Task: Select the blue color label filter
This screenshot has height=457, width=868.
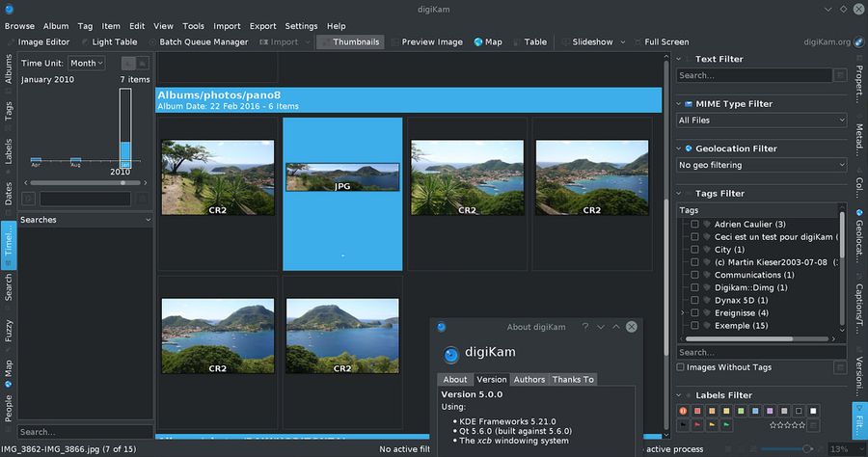Action: point(755,411)
